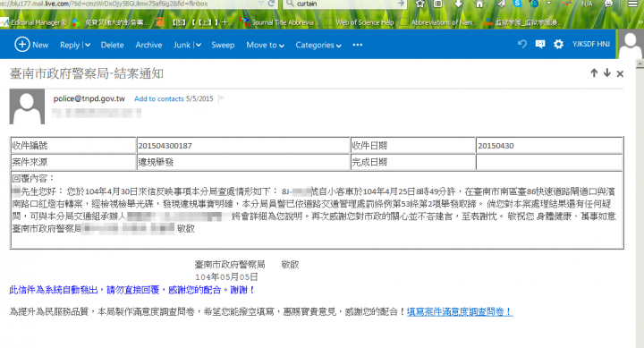
Task: Click sender address police@tnpd.gov.tw
Action: pos(89,98)
